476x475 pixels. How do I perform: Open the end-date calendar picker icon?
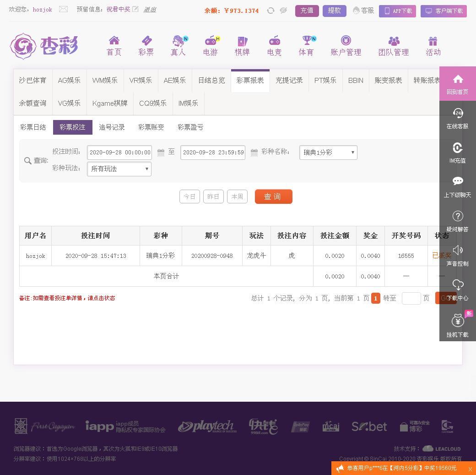point(254,152)
